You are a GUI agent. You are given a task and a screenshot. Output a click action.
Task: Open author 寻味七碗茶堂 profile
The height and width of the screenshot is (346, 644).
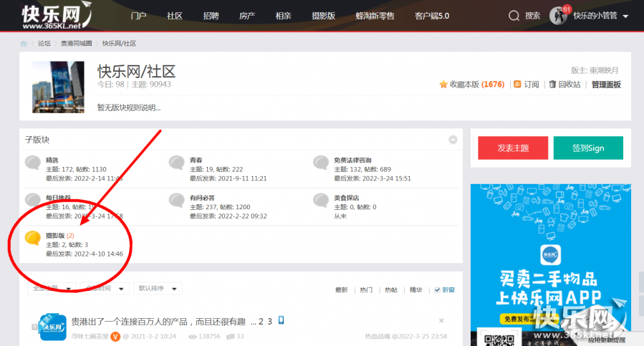(x=90, y=337)
